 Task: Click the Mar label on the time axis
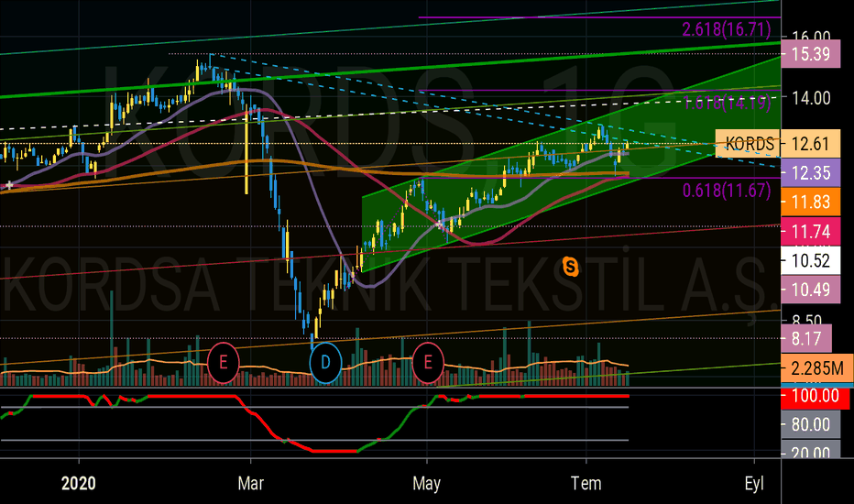(250, 483)
